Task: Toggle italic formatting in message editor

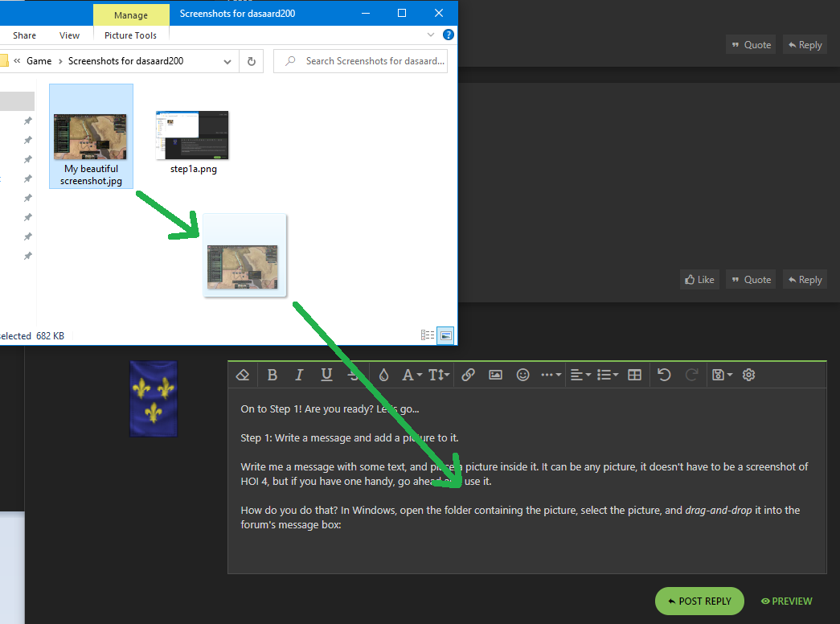Action: pos(299,375)
